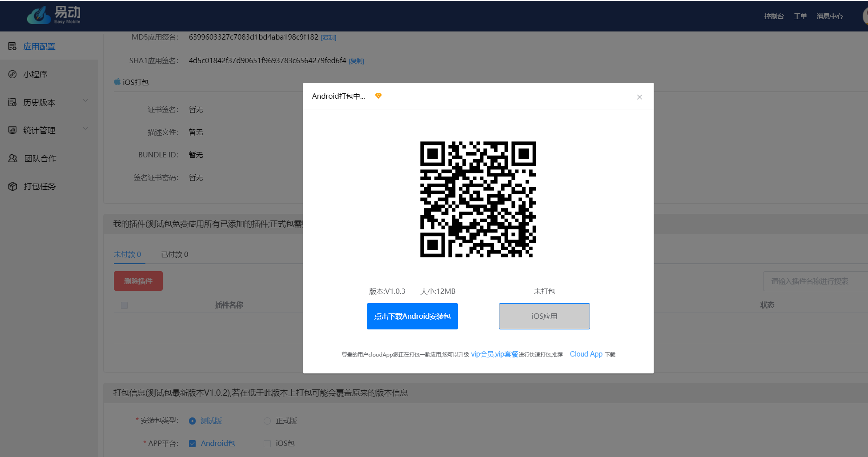Check the iOS包 checkbox
868x457 pixels.
[x=267, y=444]
